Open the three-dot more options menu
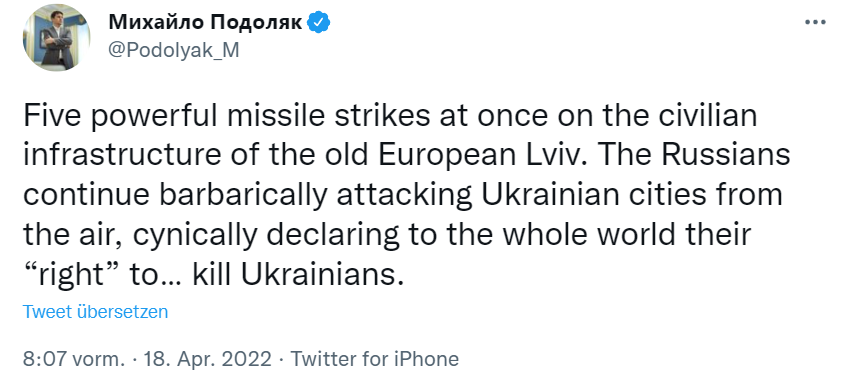Screen dimensions: 847x388 click(x=816, y=22)
